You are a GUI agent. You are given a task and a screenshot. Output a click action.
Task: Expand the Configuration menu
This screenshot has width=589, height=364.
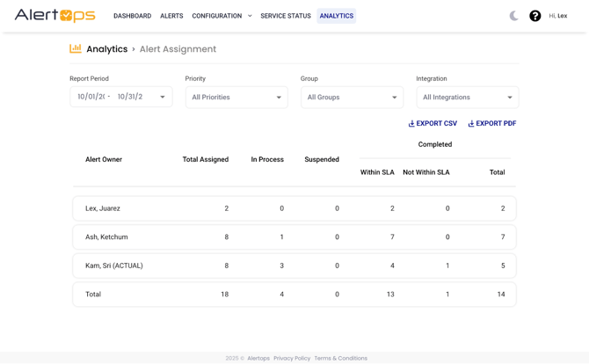222,16
